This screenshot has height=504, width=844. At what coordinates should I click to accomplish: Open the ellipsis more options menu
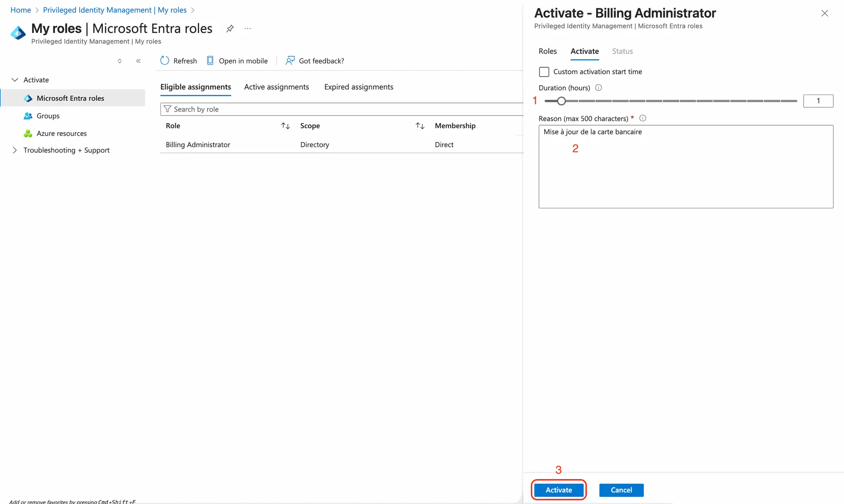pyautogui.click(x=248, y=29)
